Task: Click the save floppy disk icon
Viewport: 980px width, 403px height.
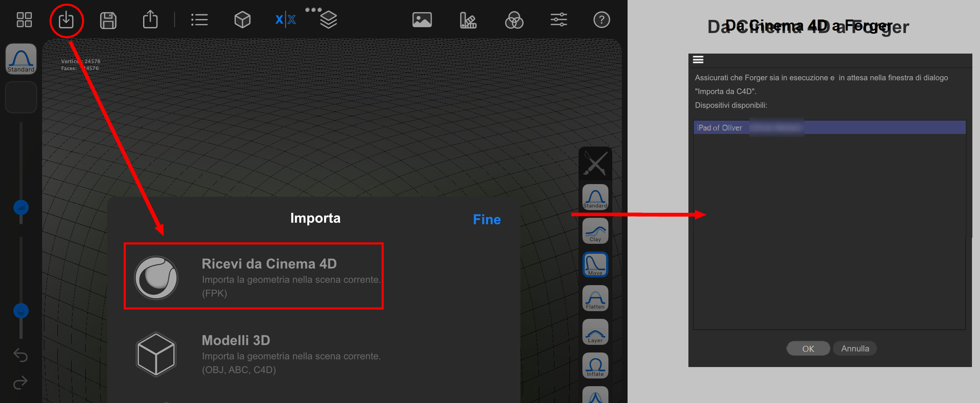Action: coord(108,20)
